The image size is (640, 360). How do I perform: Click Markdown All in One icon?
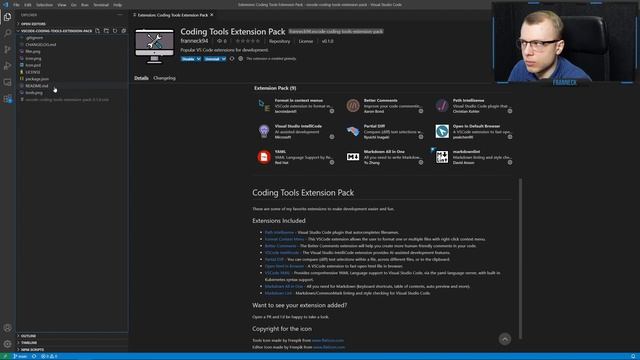pyautogui.click(x=353, y=157)
